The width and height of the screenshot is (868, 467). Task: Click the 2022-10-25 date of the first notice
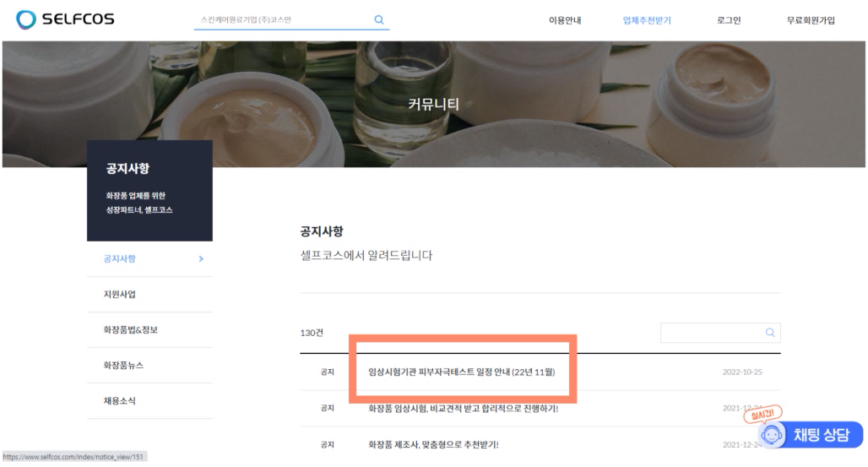[x=742, y=372]
